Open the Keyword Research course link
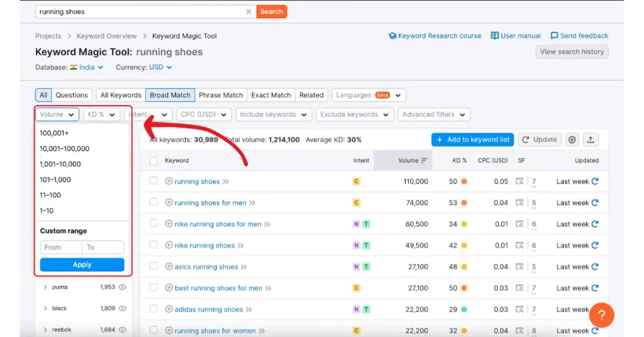 [x=435, y=36]
